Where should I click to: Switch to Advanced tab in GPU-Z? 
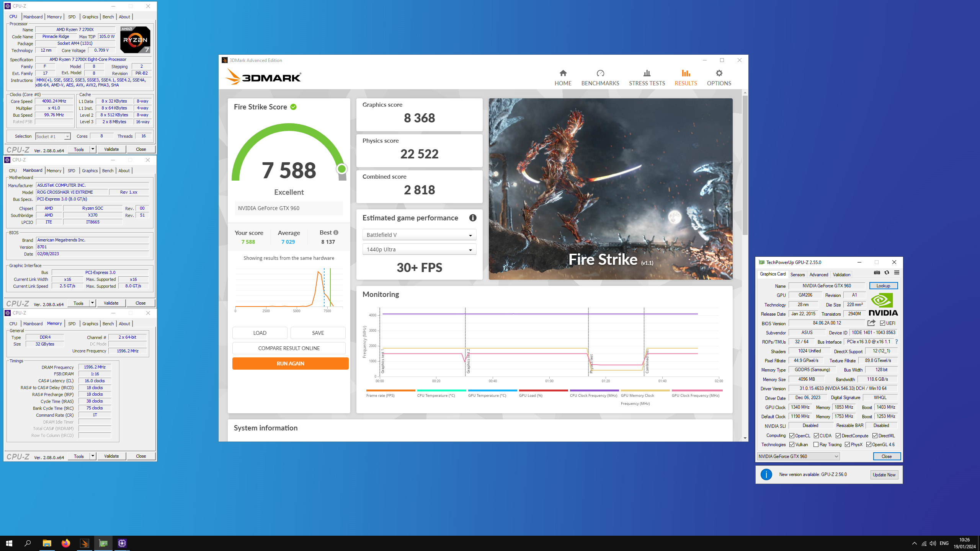(818, 274)
